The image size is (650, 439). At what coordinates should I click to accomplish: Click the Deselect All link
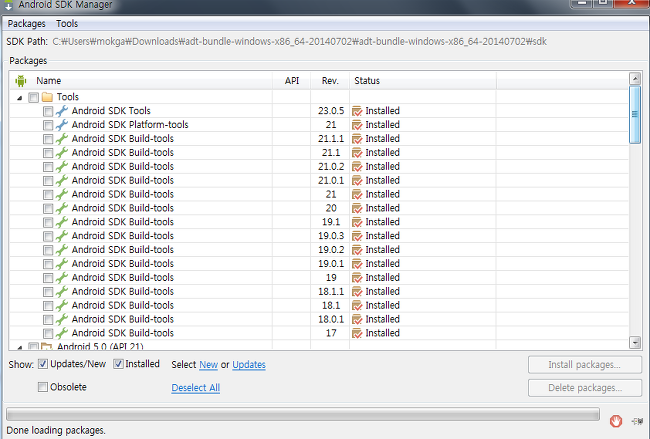click(x=196, y=388)
